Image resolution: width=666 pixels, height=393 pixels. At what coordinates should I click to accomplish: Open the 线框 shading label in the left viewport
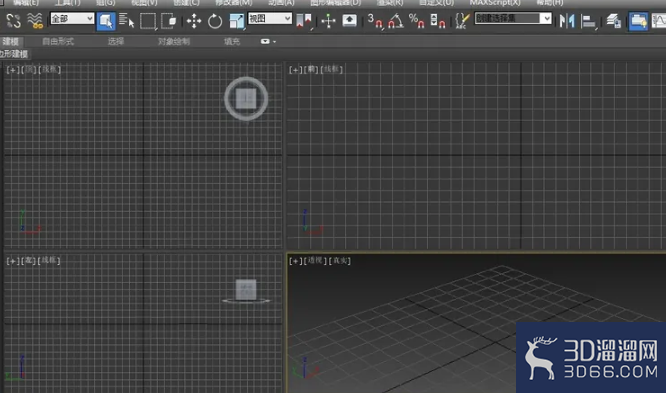(x=49, y=260)
